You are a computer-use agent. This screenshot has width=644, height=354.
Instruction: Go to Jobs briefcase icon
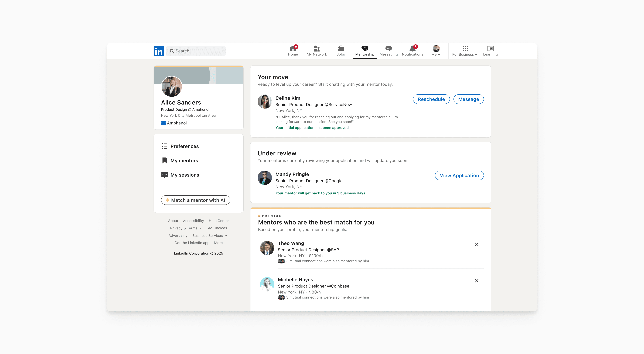pos(340,48)
